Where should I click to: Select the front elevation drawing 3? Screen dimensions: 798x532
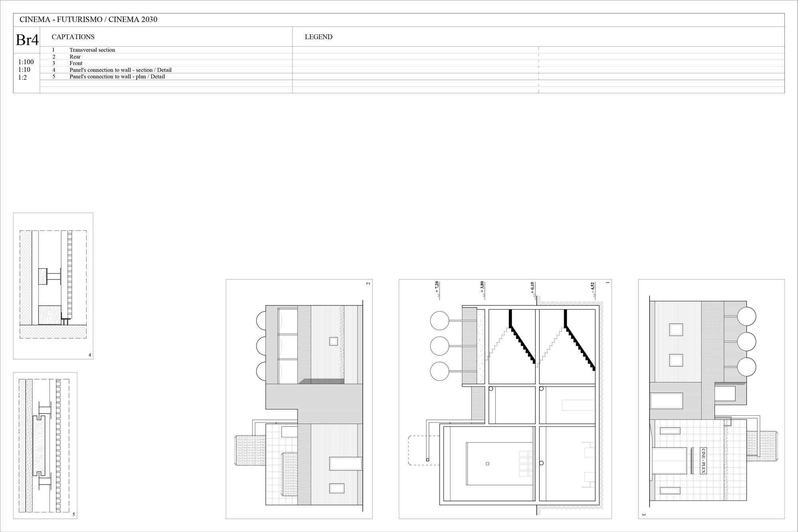(711, 399)
